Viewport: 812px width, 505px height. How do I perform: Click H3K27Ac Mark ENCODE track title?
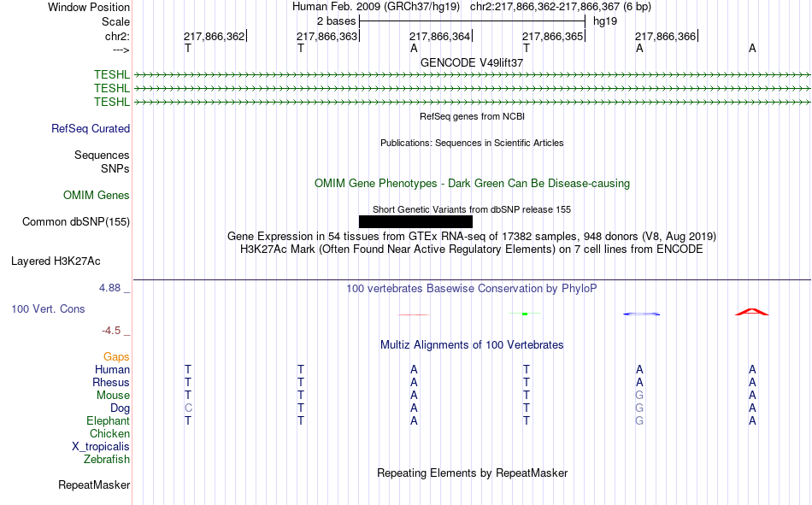point(472,250)
